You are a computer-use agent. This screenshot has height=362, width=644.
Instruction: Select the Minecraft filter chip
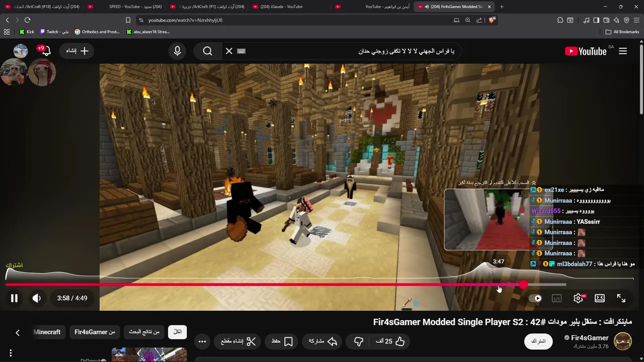(47, 332)
